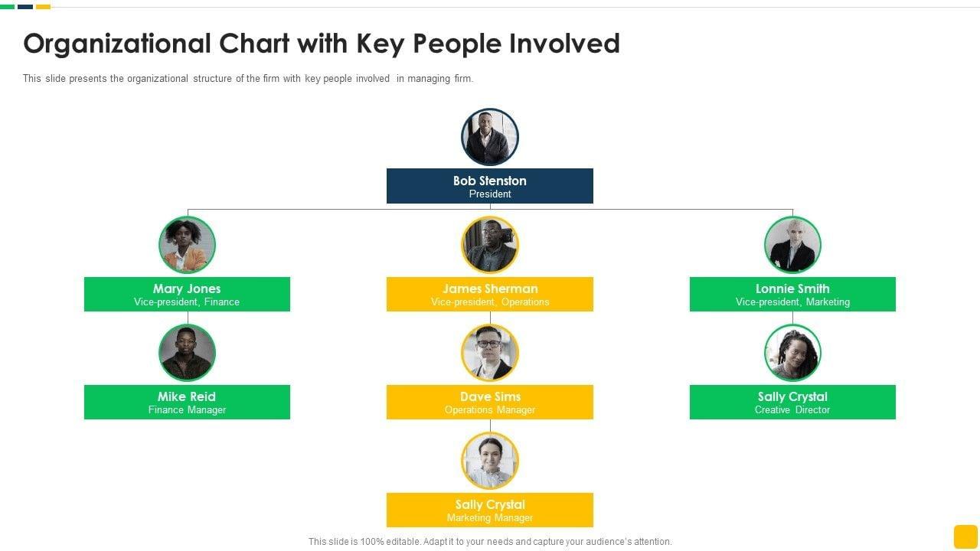Select the Marketing Manager's portrait photo
The height and width of the screenshot is (551, 980).
coord(490,461)
